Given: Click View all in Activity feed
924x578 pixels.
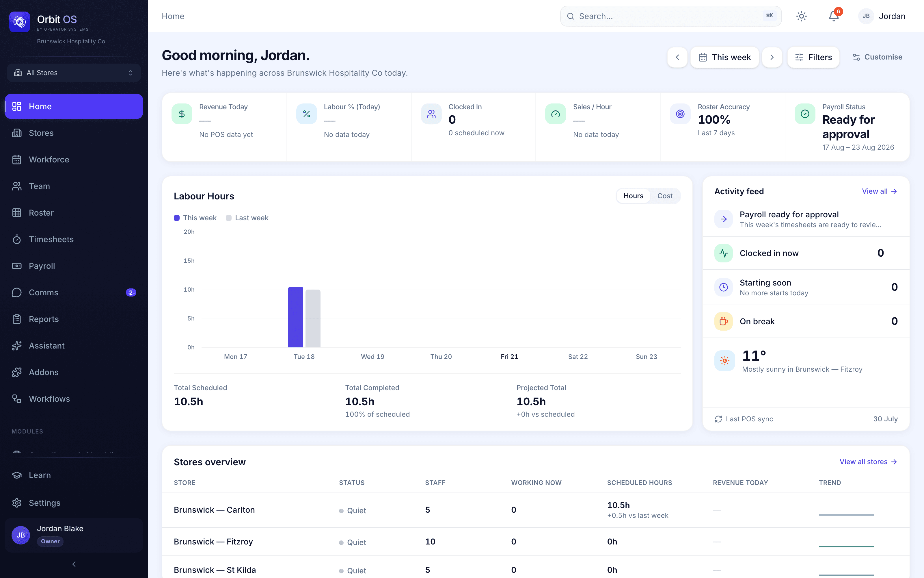Looking at the screenshot, I should (879, 191).
